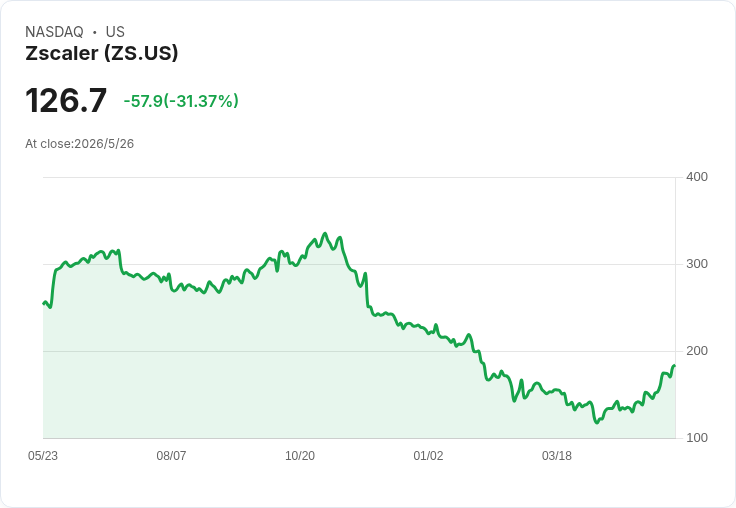Click the 300 price axis label
Viewport: 736px width, 508px height.
point(697,264)
